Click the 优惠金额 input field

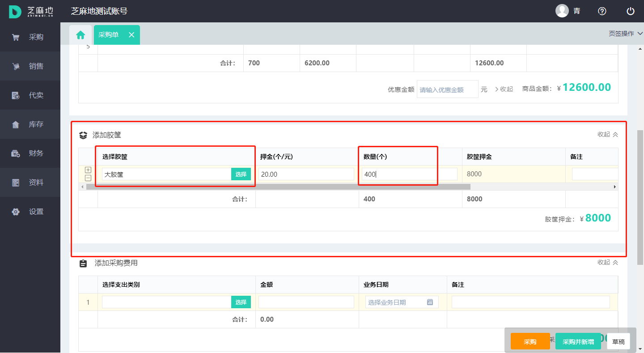(x=448, y=89)
